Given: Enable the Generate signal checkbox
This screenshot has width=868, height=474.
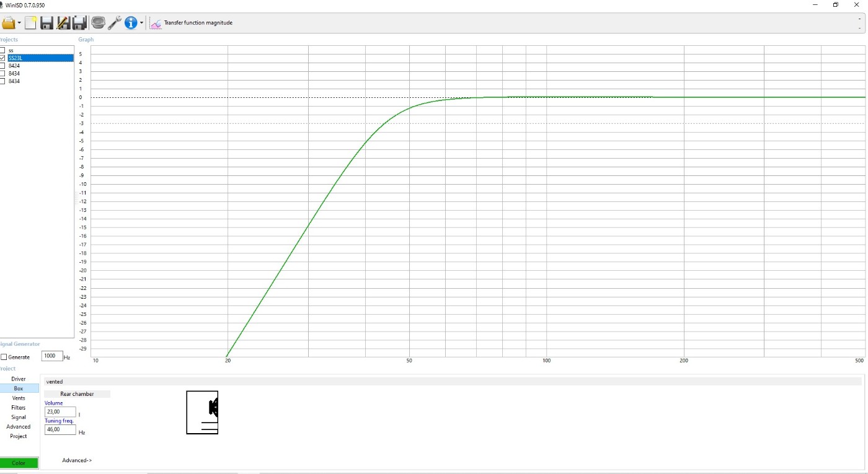Looking at the screenshot, I should [x=4, y=357].
